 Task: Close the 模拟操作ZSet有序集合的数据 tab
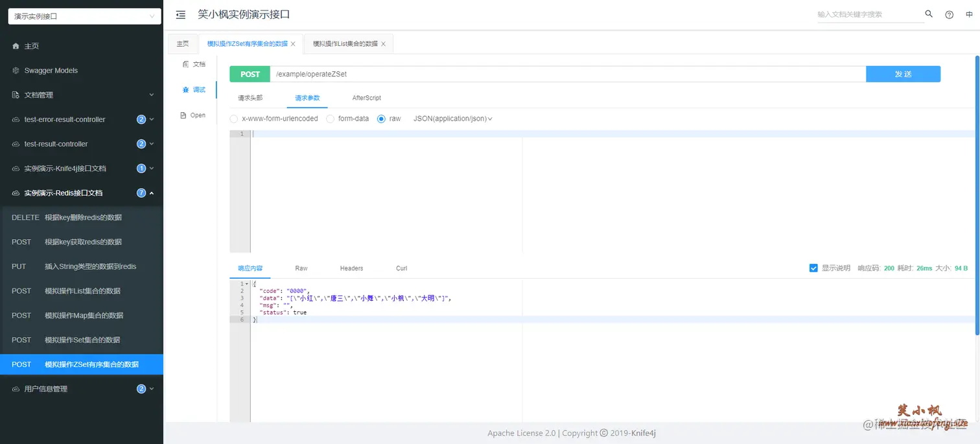293,44
